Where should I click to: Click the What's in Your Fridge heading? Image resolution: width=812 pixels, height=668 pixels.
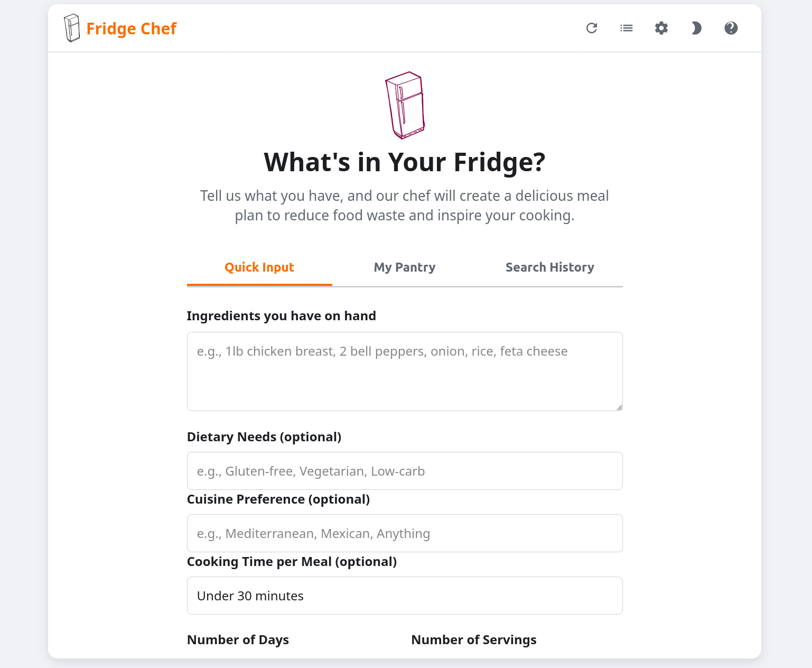coord(405,162)
